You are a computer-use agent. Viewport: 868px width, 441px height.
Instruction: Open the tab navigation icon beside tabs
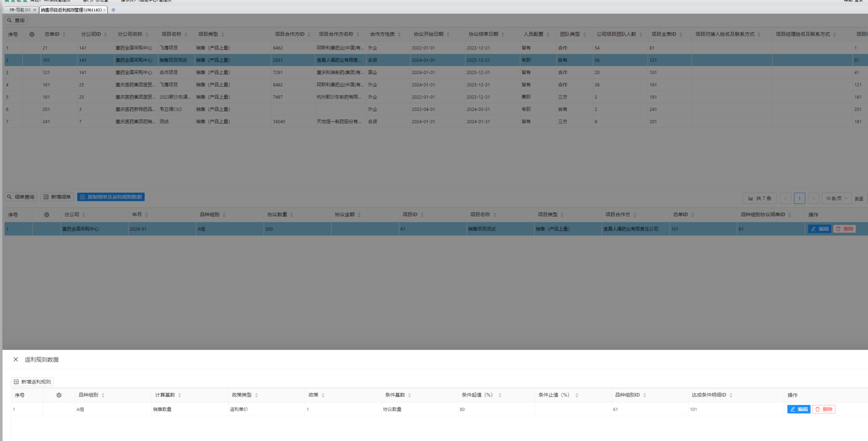pos(113,10)
